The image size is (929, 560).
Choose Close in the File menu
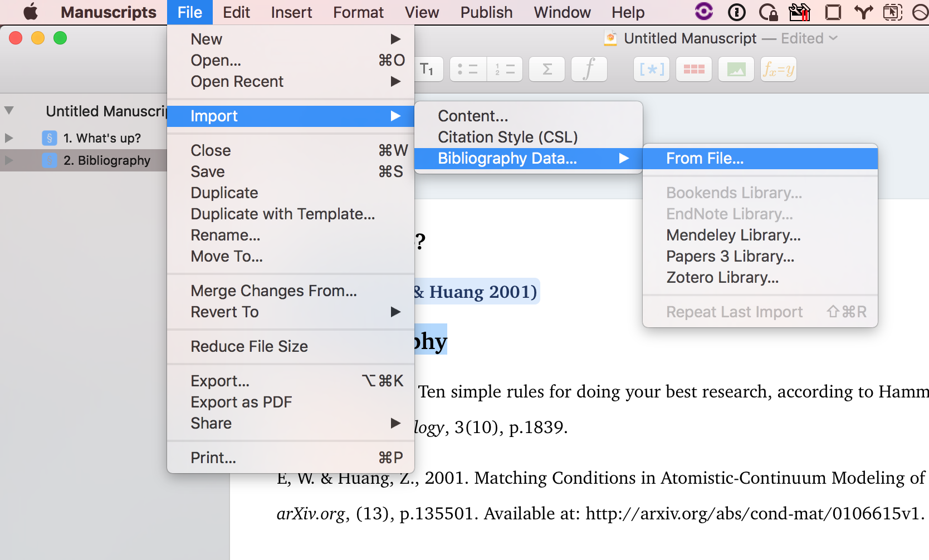point(291,150)
